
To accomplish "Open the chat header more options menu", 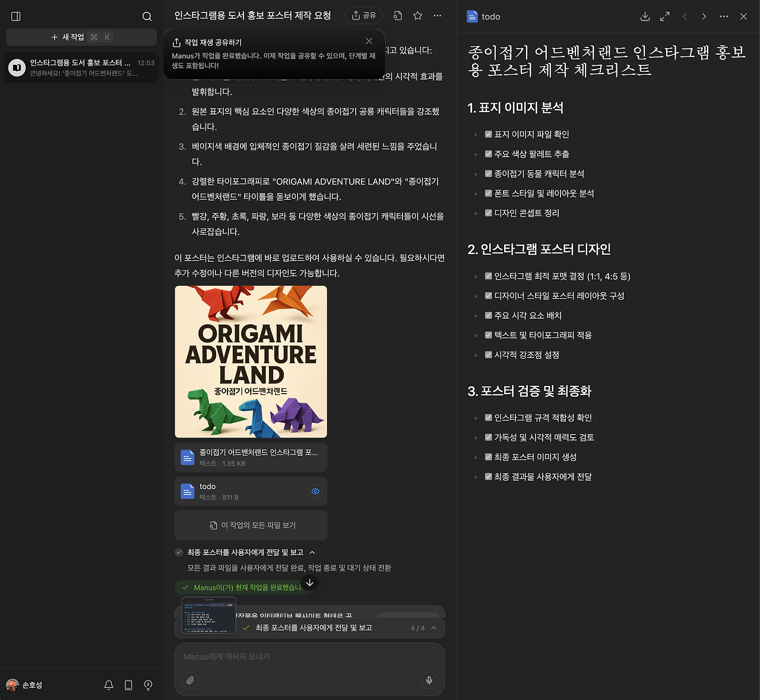I will click(438, 16).
